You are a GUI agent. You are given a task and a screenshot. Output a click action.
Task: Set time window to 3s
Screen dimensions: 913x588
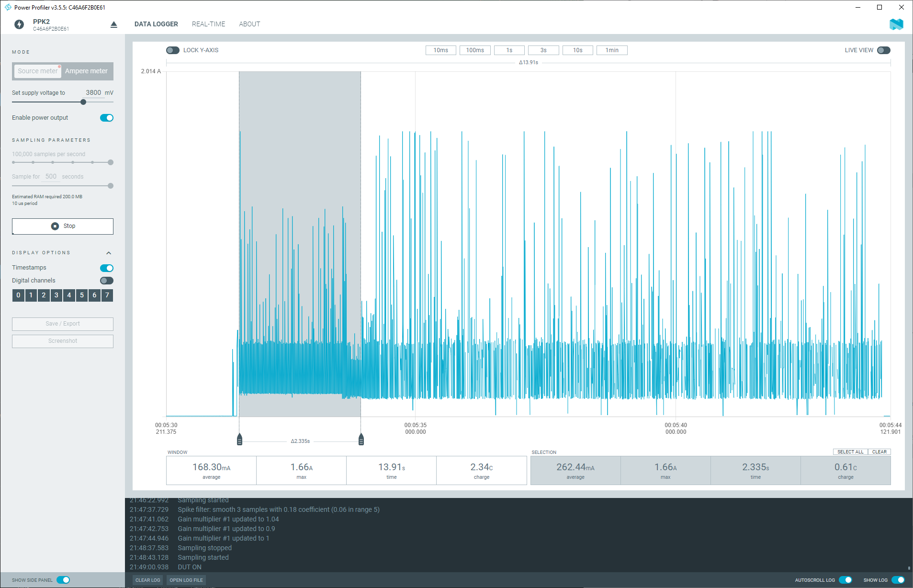[543, 50]
